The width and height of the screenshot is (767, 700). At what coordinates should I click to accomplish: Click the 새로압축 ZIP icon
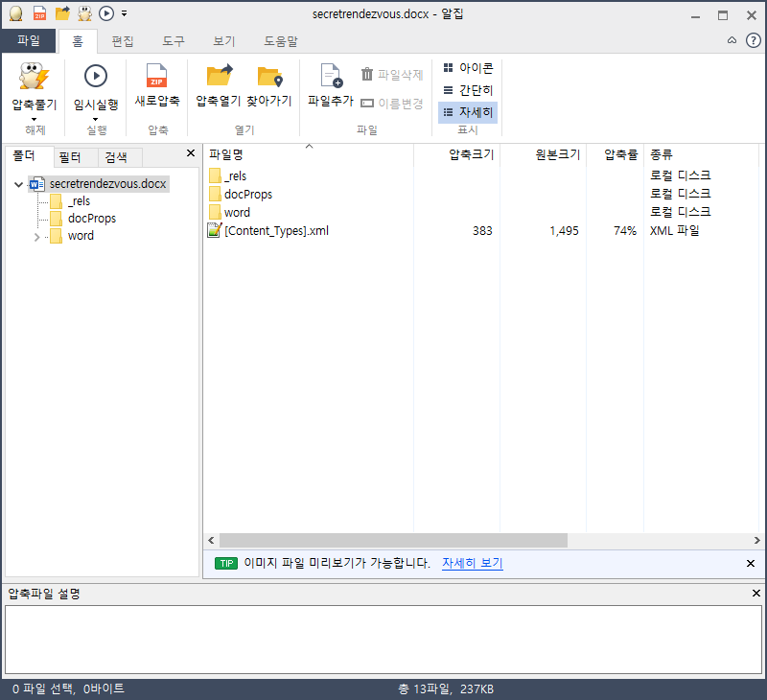(157, 77)
